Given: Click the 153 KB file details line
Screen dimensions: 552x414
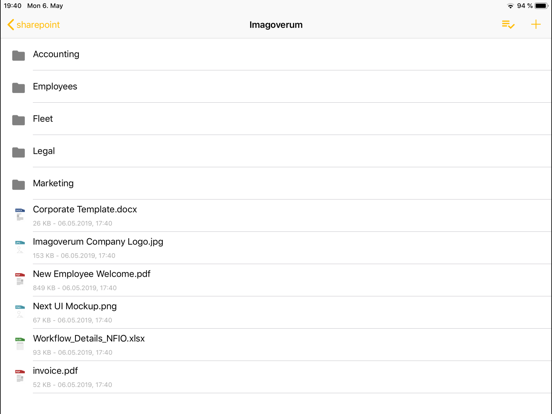Looking at the screenshot, I should (x=74, y=256).
